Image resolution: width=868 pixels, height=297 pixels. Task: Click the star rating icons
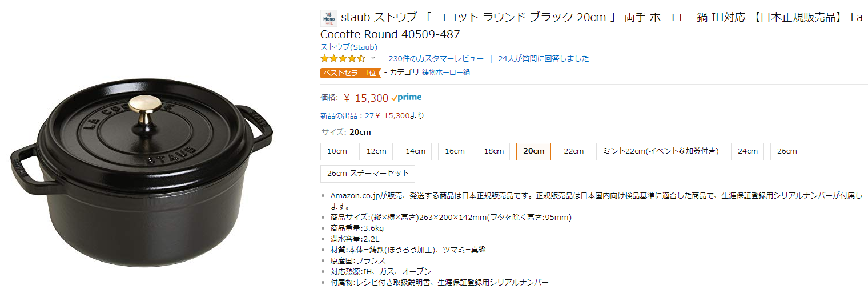point(343,58)
